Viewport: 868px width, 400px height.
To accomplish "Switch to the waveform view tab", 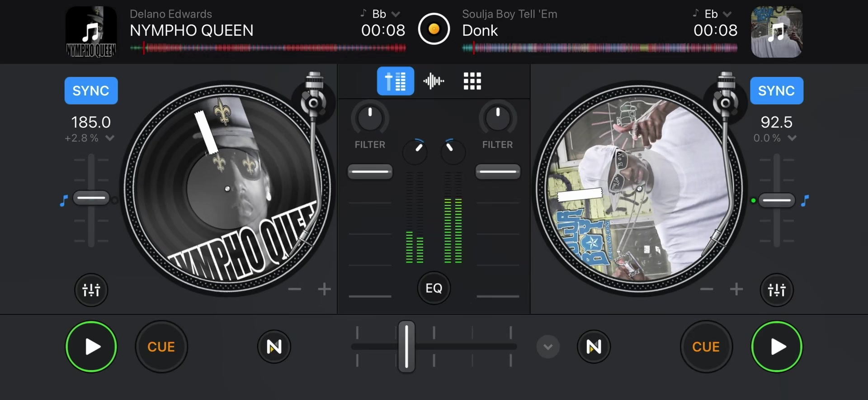I will [434, 81].
